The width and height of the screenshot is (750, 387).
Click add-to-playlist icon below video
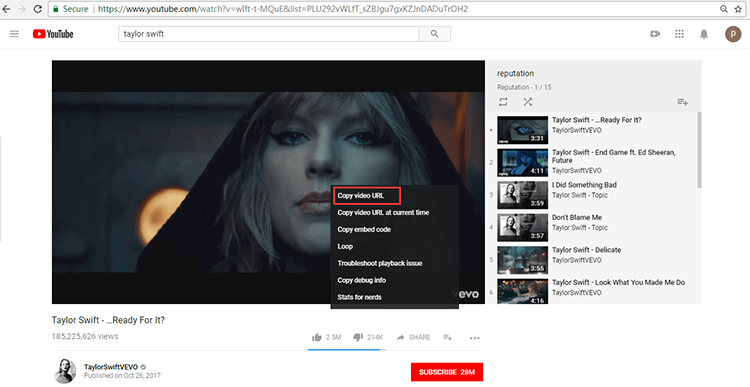pyautogui.click(x=448, y=338)
